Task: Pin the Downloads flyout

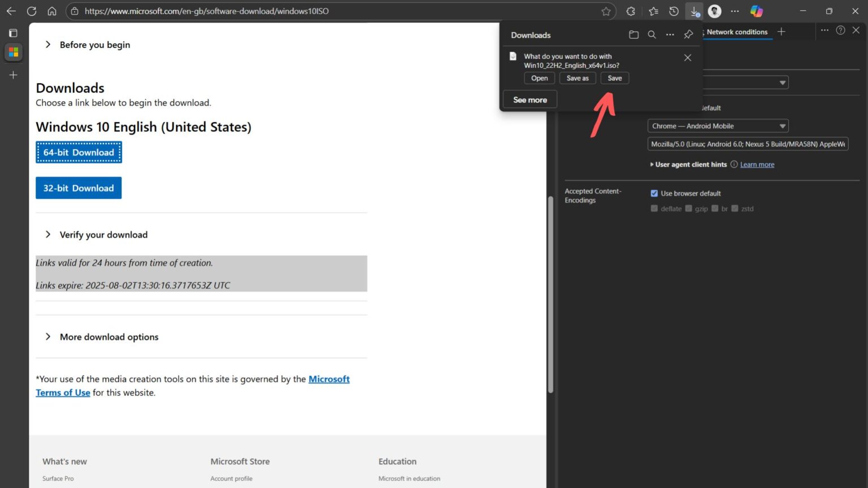Action: (x=688, y=34)
